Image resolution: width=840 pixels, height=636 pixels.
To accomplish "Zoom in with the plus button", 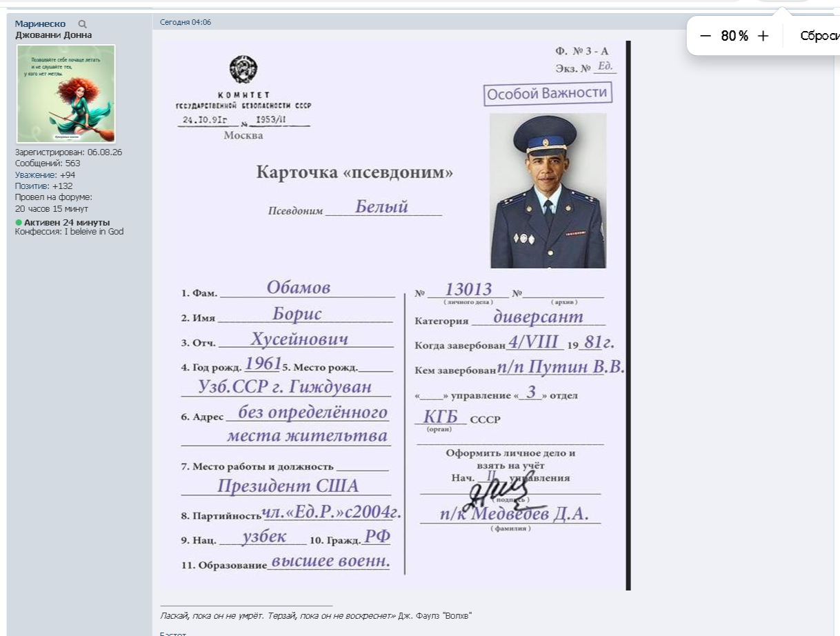I will pyautogui.click(x=763, y=37).
